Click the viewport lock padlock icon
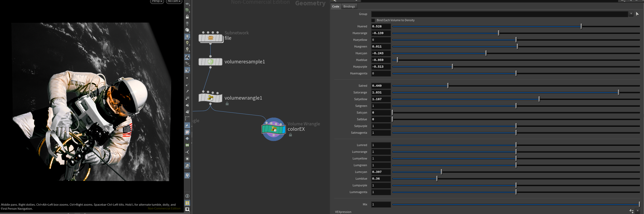 tap(187, 17)
